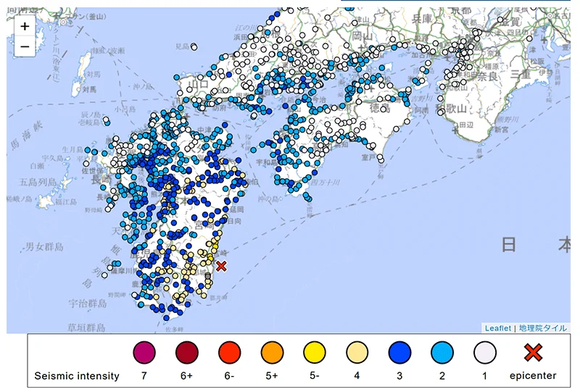Click the 五島列島 label on map
Image resolution: width=580 pixels, height=392 pixels.
(38, 182)
